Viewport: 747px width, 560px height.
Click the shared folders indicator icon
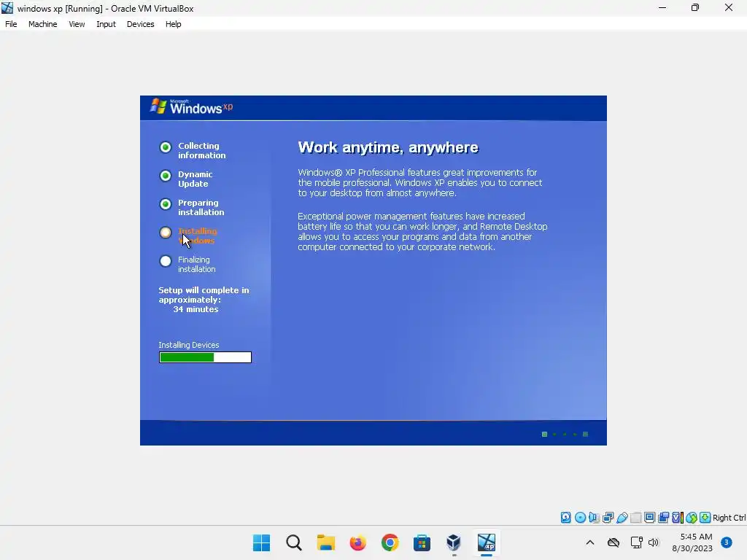pyautogui.click(x=635, y=518)
